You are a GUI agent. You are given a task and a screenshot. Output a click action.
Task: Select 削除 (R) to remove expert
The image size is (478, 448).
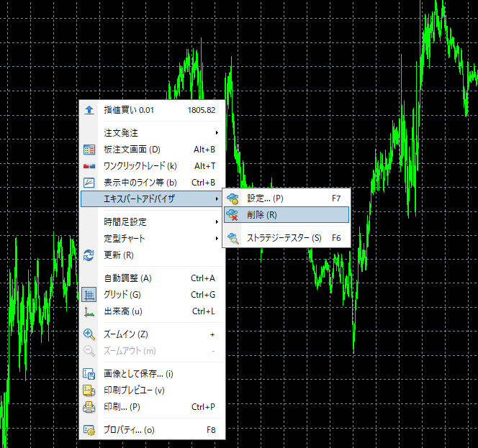[287, 215]
